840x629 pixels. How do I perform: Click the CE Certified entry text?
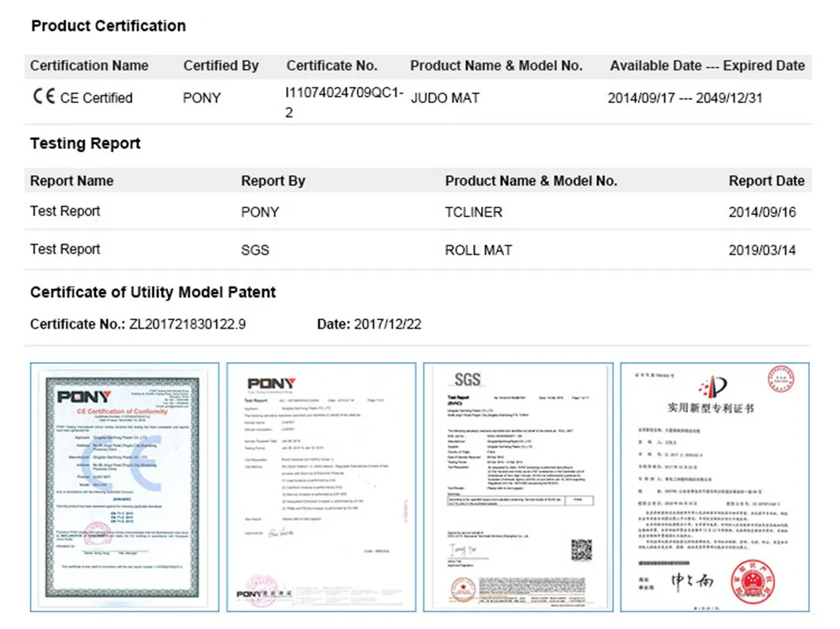coord(96,98)
